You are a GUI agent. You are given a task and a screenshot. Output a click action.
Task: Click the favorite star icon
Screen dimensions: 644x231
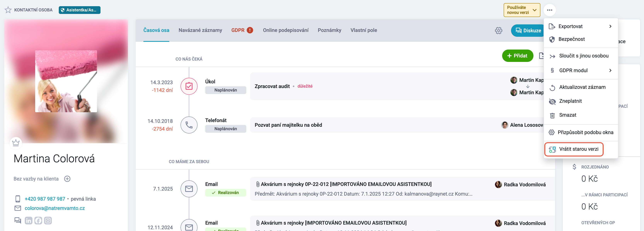tap(8, 10)
